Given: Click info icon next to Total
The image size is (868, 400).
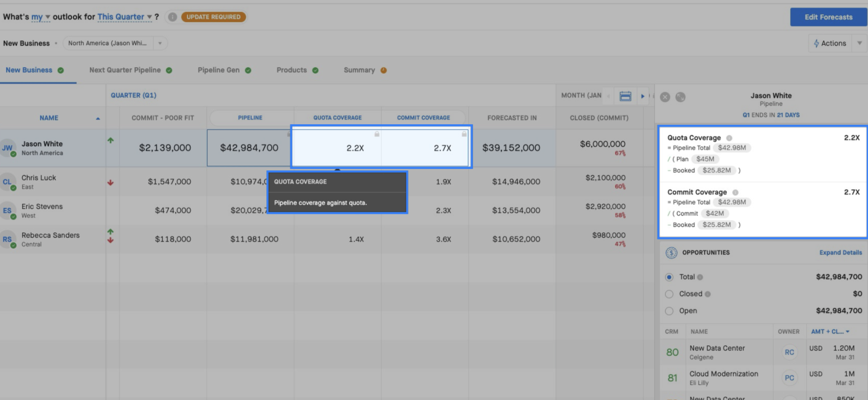Looking at the screenshot, I should click(x=700, y=277).
